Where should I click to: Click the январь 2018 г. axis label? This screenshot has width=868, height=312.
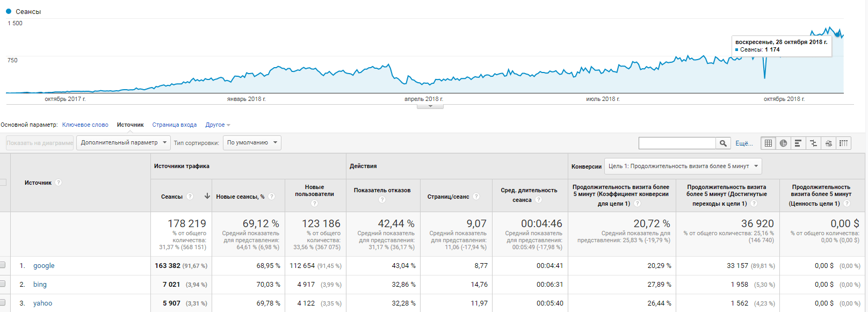[246, 99]
